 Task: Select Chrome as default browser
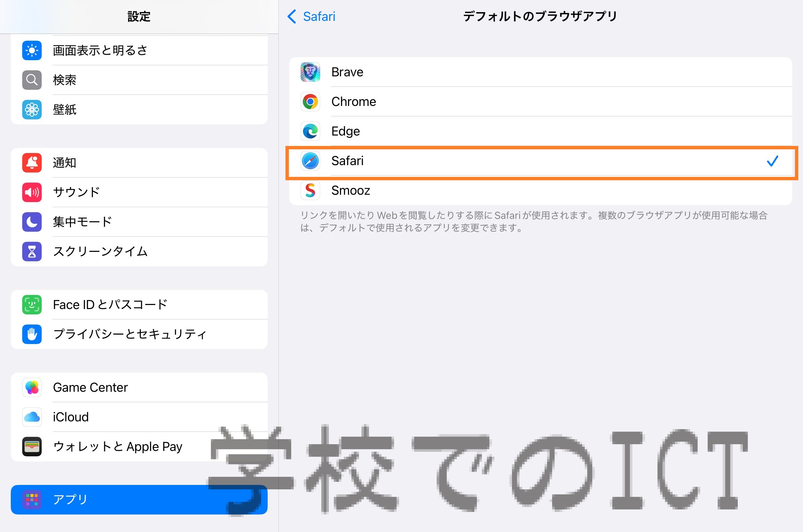(540, 102)
